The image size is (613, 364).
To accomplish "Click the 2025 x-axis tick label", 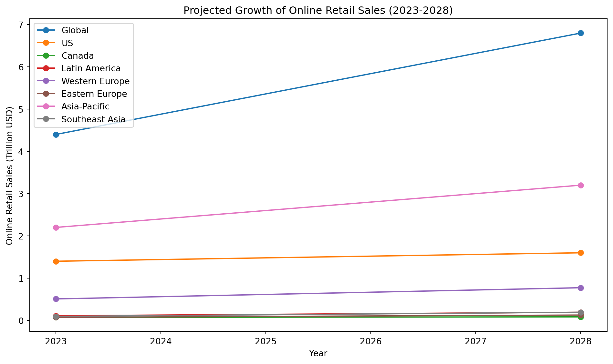I will (265, 342).
